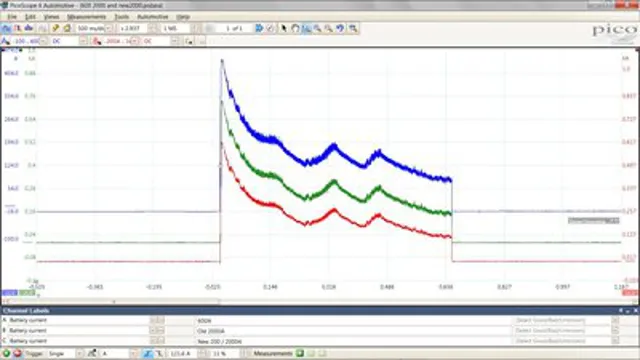
Task: Click the zoom factor x 2.937 field
Action: click(x=133, y=28)
